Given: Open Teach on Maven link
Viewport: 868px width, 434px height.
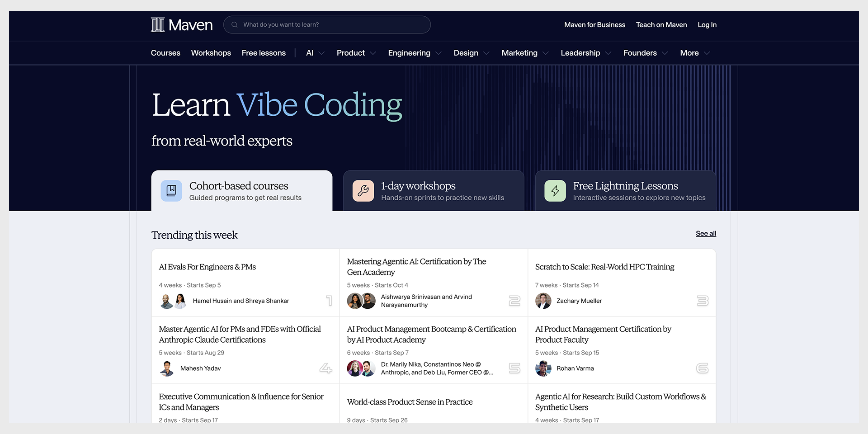Looking at the screenshot, I should pyautogui.click(x=661, y=25).
